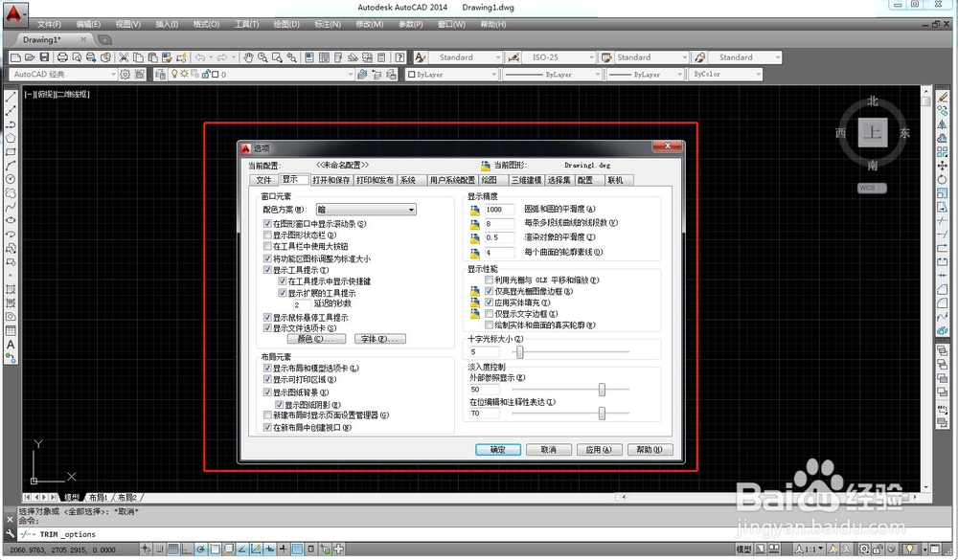The width and height of the screenshot is (958, 560).
Task: Open the ByLayer linetype dropdown
Action: click(x=553, y=74)
